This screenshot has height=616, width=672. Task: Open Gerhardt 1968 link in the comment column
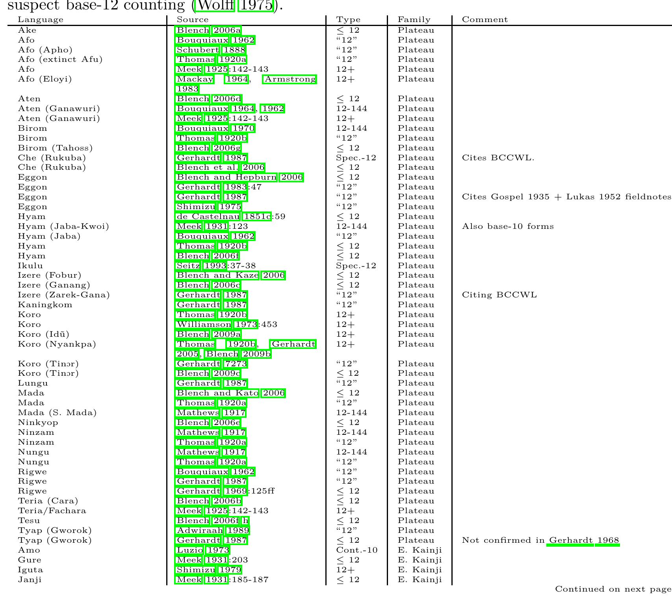tap(584, 540)
